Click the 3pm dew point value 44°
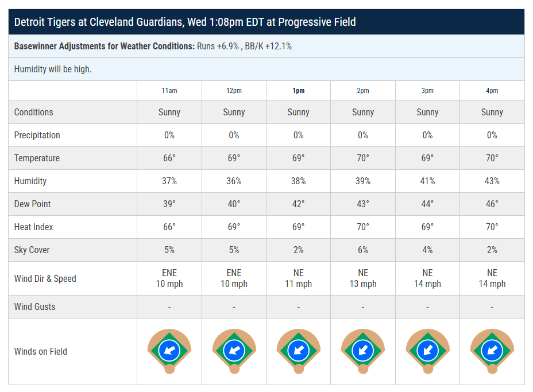Viewport: 533px width, 392px height. pyautogui.click(x=427, y=204)
